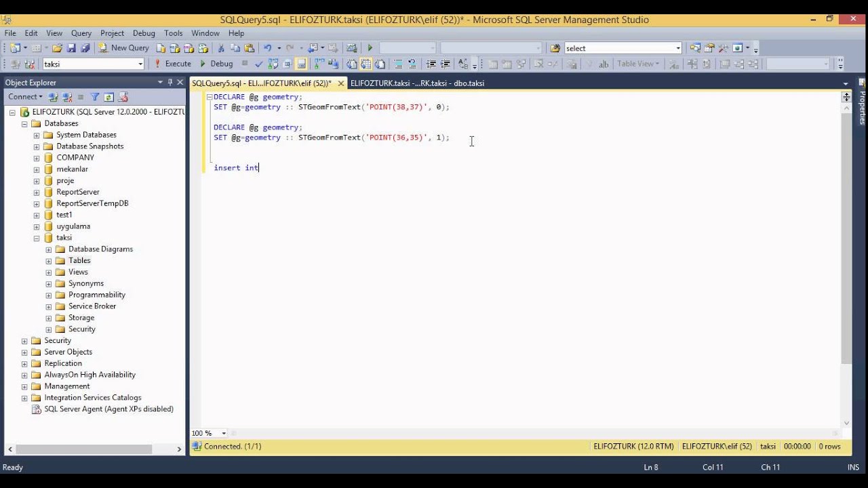The image size is (868, 488).
Task: Expand the Tables folder under taksi
Action: tap(49, 261)
